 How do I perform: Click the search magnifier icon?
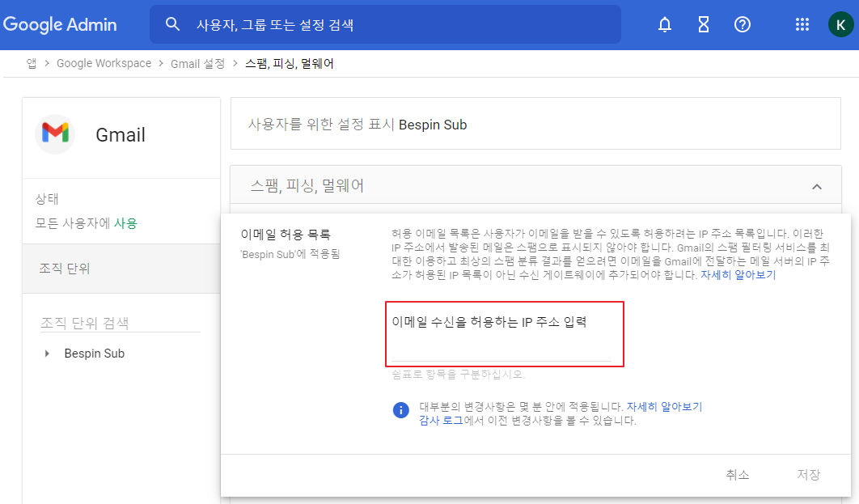[172, 24]
